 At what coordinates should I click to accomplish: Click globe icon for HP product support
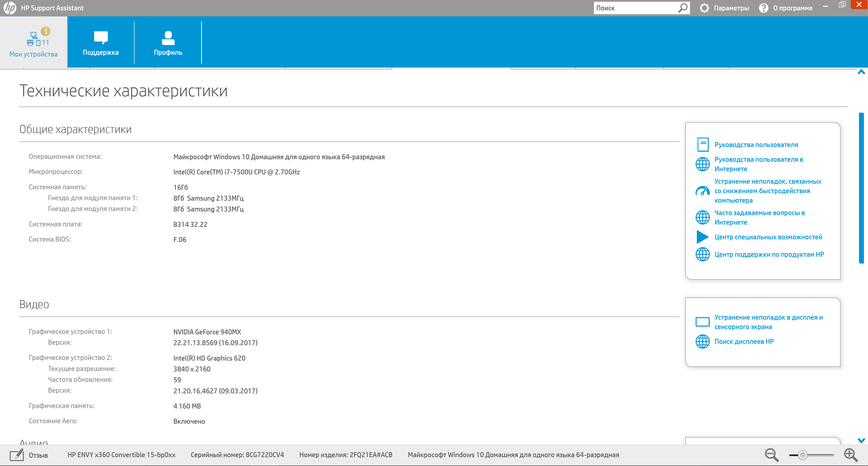pos(703,254)
